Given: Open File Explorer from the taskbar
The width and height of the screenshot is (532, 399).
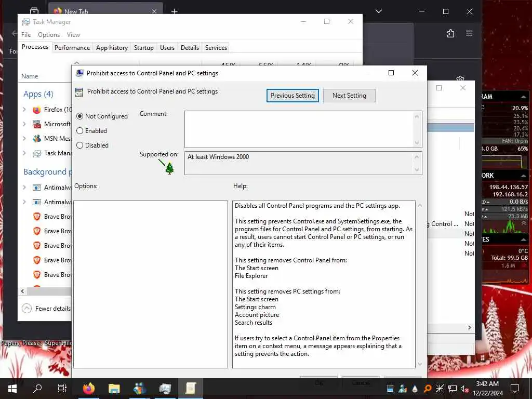Looking at the screenshot, I should 114,389.
